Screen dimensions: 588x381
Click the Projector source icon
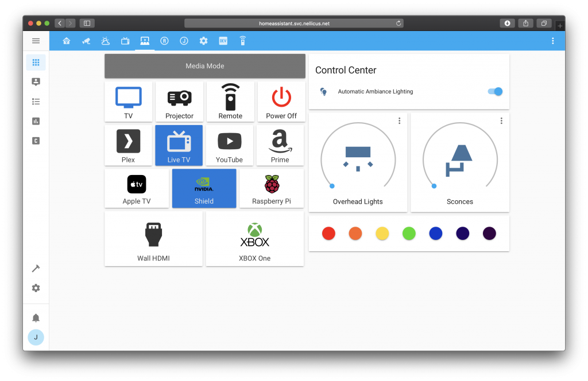179,98
